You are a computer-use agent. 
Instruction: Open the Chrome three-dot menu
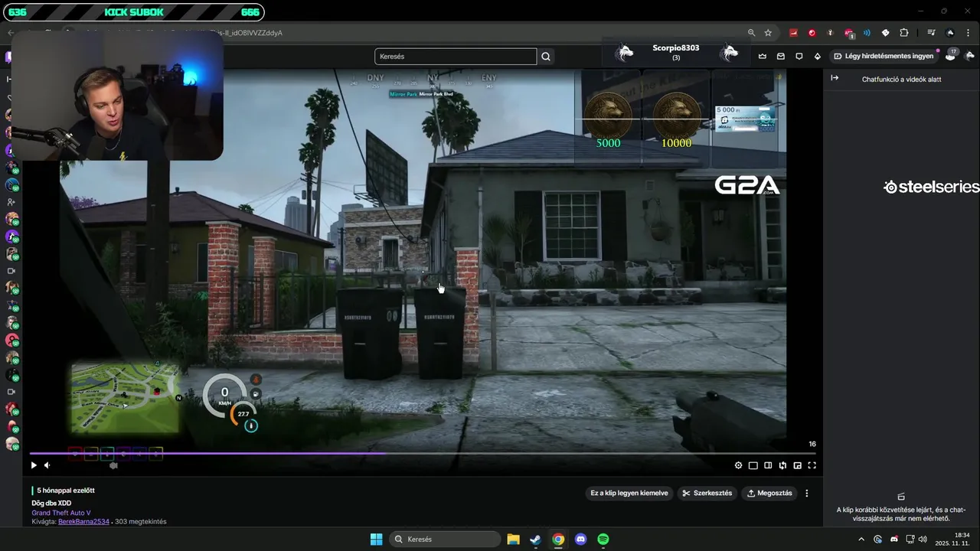pos(969,33)
